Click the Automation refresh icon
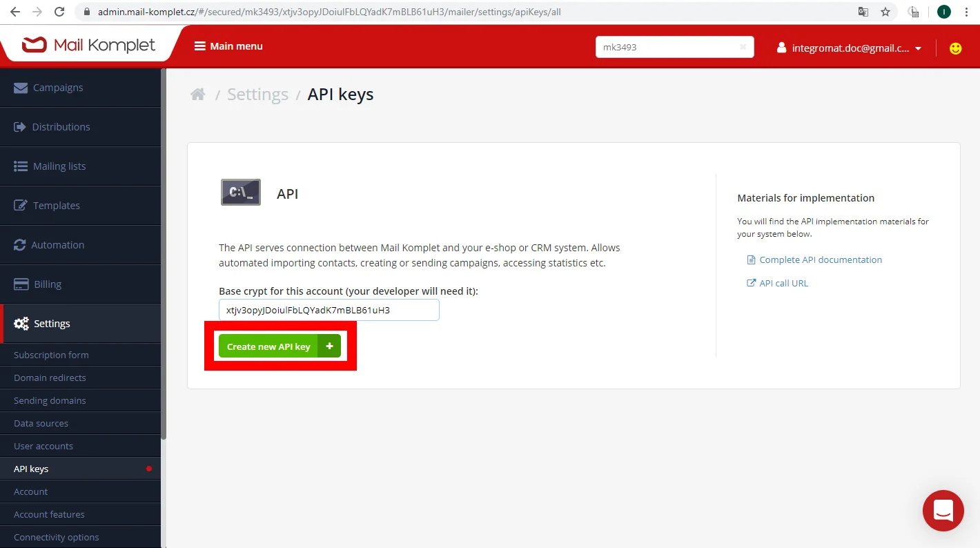Screen dimensions: 980x548 [x=20, y=245]
